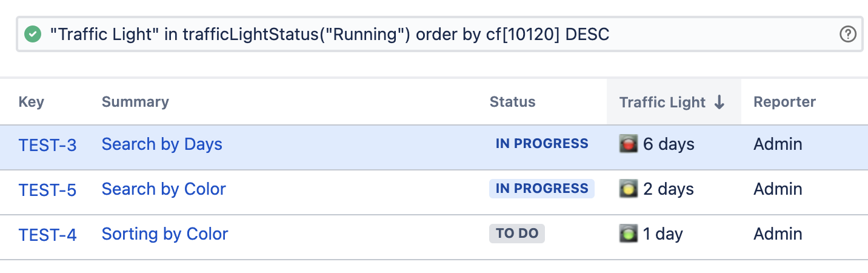
Task: Click the green traffic light icon
Action: 629,234
